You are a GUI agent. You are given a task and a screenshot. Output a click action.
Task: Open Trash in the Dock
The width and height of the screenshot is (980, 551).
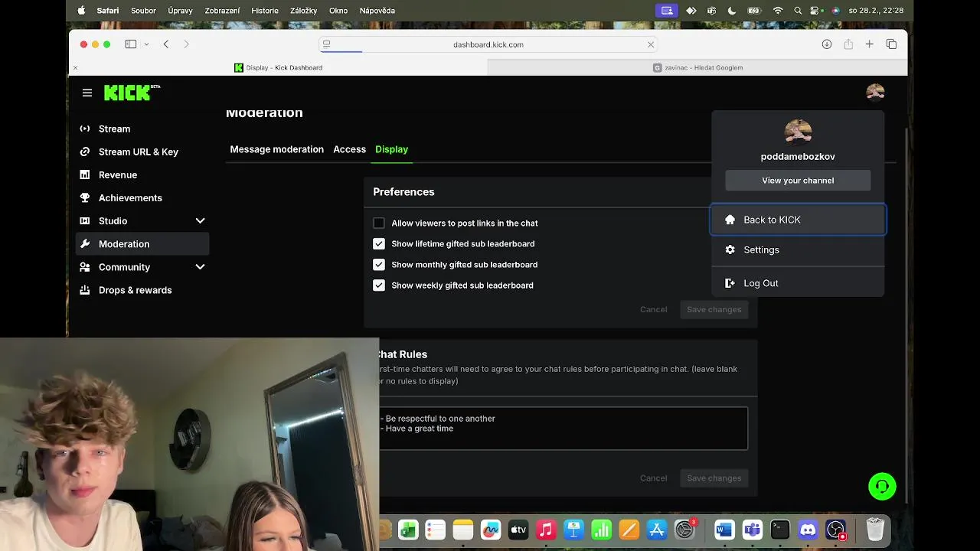pos(875,529)
